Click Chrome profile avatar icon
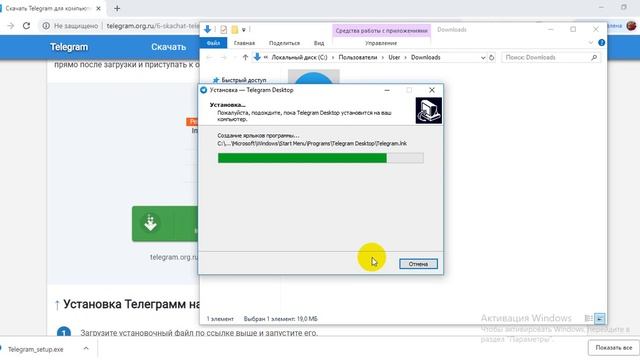The height and width of the screenshot is (360, 640). click(631, 26)
